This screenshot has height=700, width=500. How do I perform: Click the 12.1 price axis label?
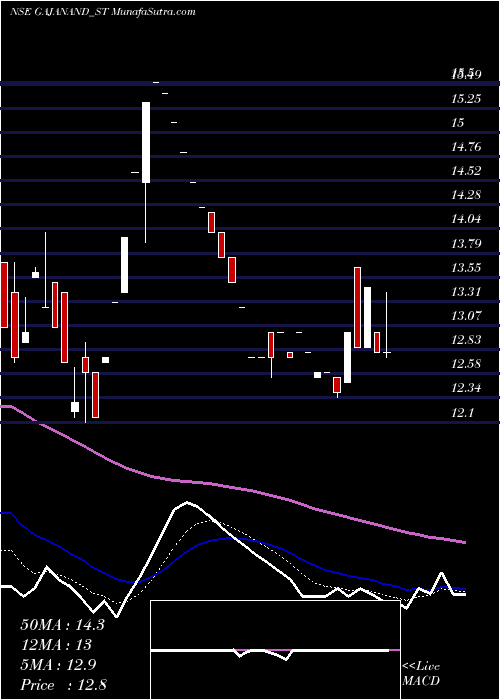pos(462,412)
